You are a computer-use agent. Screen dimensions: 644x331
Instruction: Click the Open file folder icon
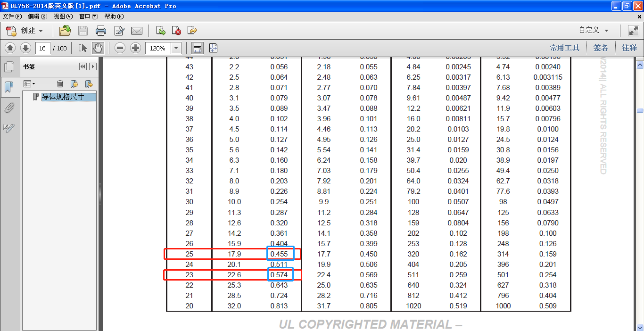65,31
